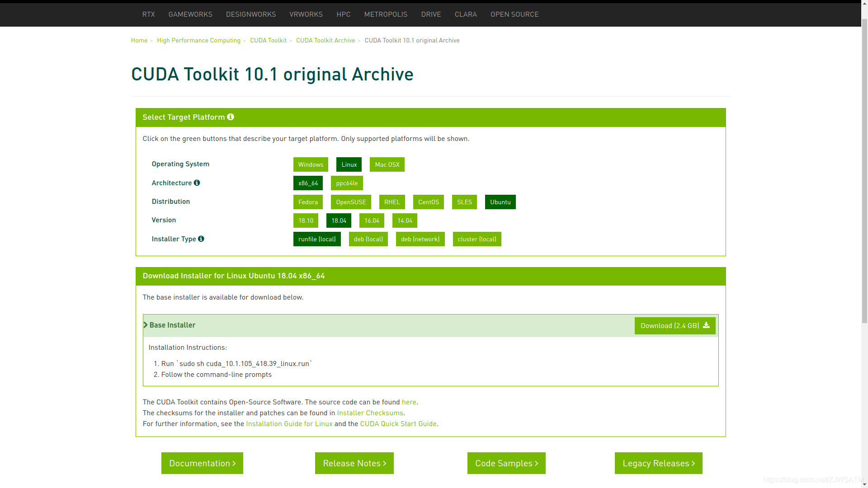The image size is (868, 488).
Task: Open the OPEN SOURCE navigation item
Action: point(514,14)
